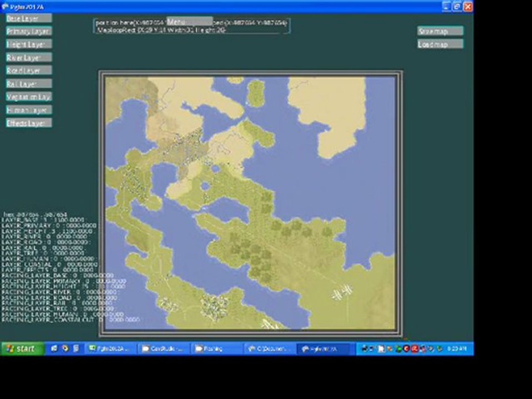
Task: Click the orange round quick launch icon
Action: click(65, 349)
